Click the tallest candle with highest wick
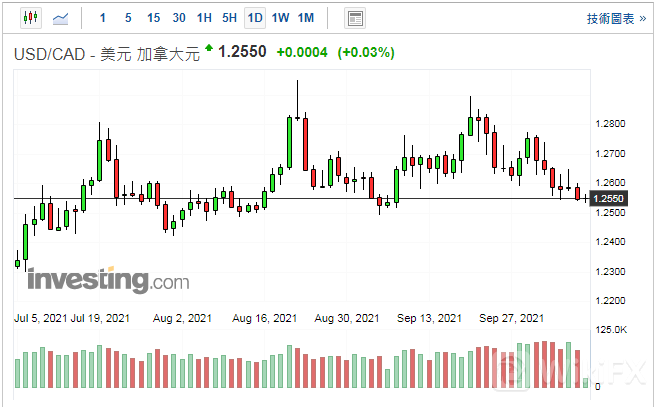This screenshot has width=657, height=407. pyautogui.click(x=297, y=101)
